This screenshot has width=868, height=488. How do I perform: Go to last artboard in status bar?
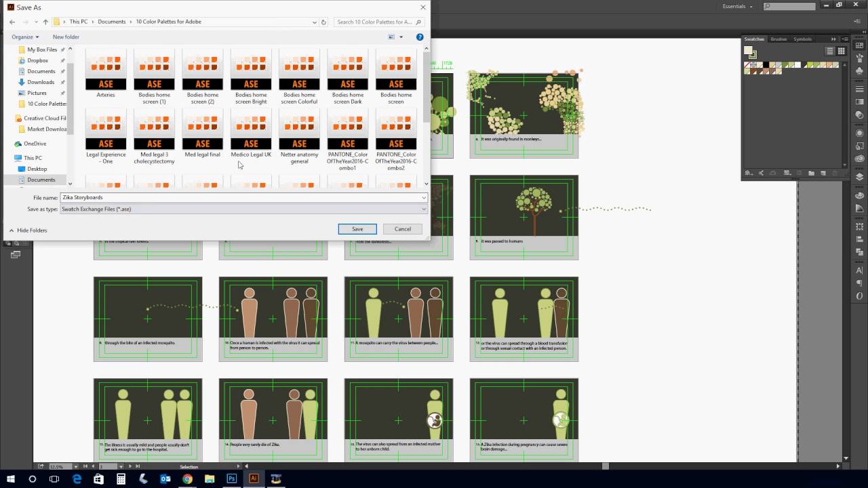pyautogui.click(x=138, y=466)
